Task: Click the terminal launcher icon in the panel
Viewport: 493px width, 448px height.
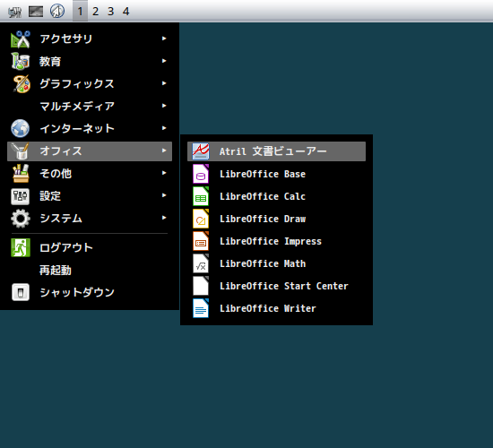Action: pos(36,12)
